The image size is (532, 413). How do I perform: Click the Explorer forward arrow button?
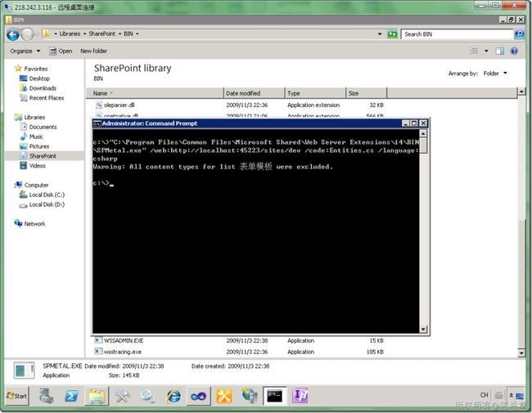27,34
